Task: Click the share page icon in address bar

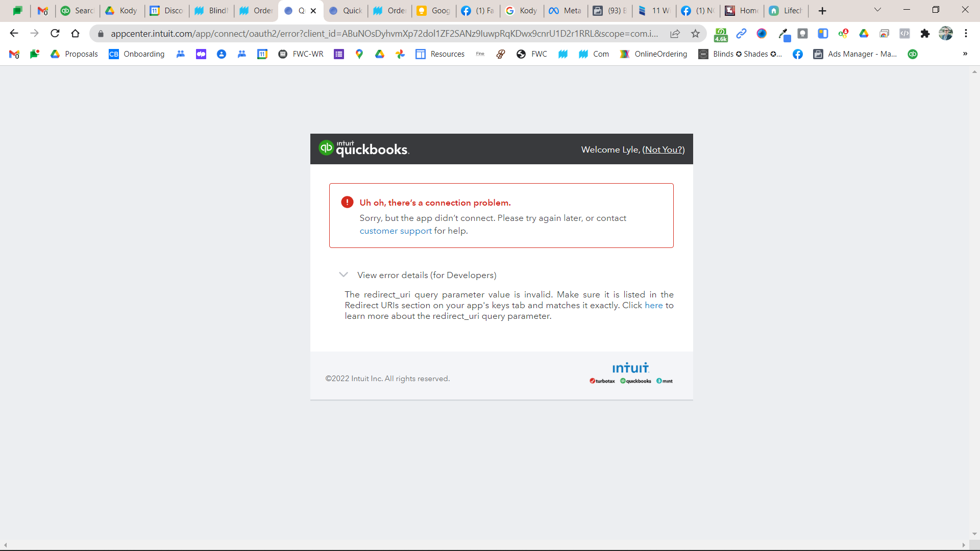Action: coord(675,34)
